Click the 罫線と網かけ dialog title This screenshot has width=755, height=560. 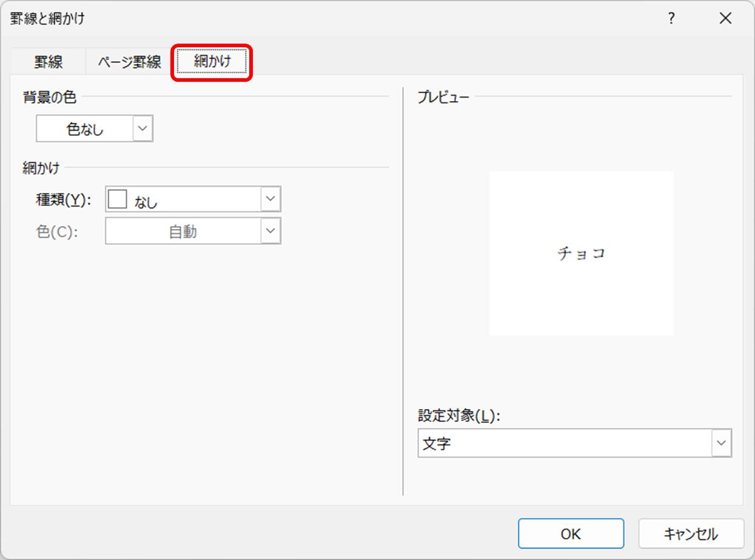pyautogui.click(x=48, y=19)
